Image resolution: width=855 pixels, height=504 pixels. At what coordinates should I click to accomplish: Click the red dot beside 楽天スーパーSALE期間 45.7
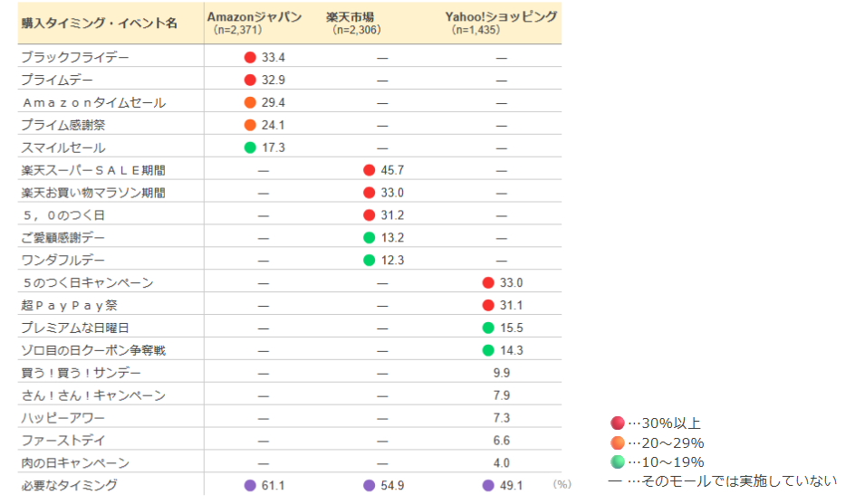(x=369, y=170)
